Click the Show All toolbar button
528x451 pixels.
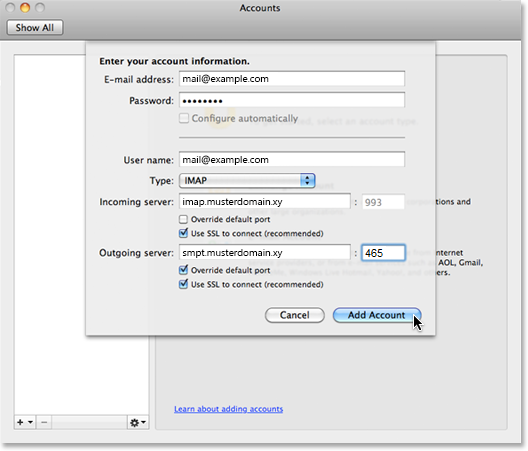click(x=35, y=27)
